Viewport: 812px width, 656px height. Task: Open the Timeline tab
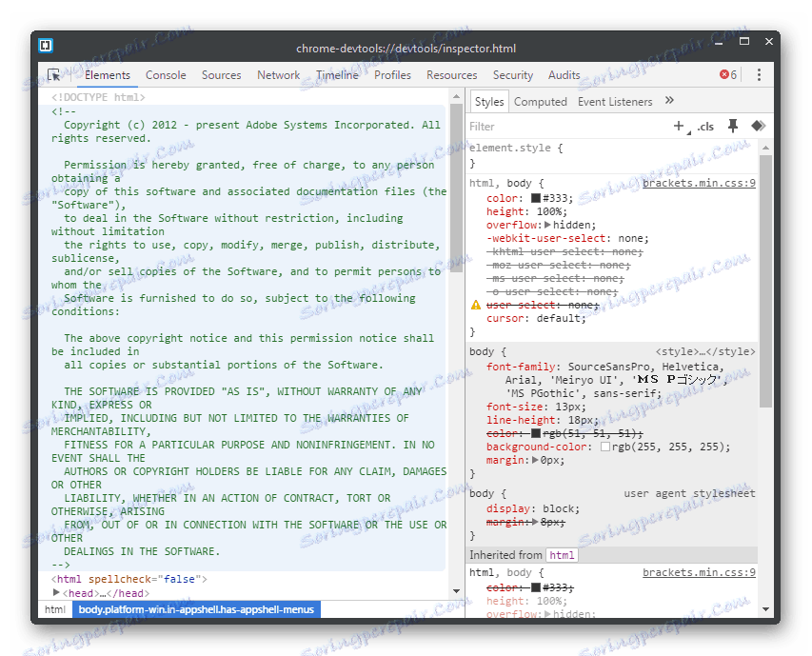point(337,75)
